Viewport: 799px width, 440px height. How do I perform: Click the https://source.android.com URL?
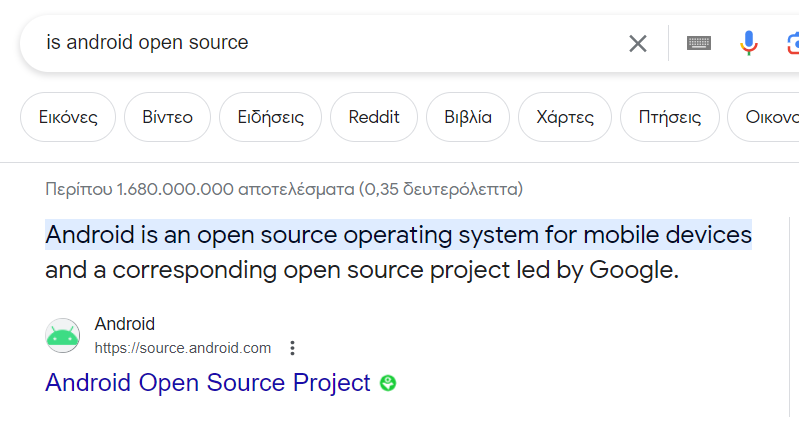[182, 348]
